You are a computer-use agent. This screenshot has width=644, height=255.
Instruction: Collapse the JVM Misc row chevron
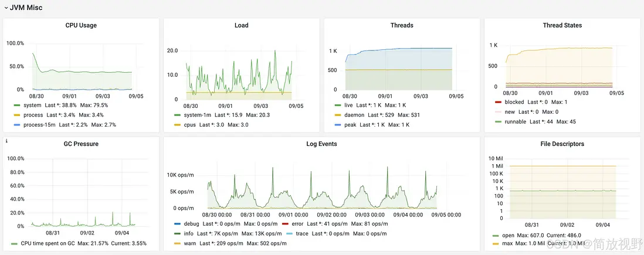(x=6, y=8)
